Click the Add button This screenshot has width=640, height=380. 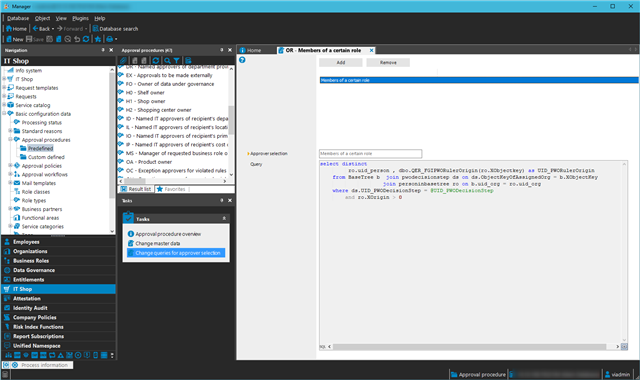pos(341,62)
